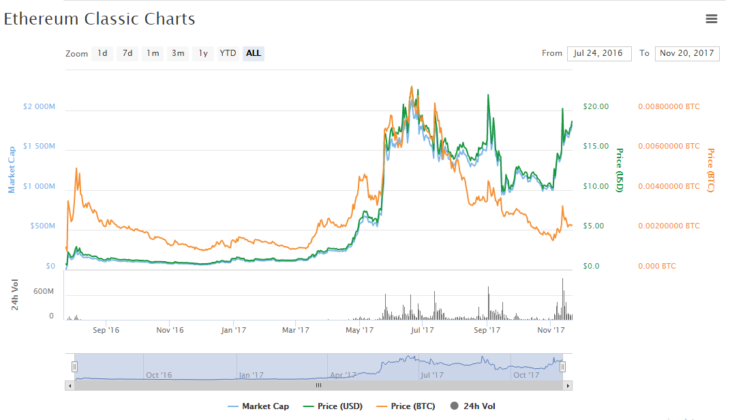This screenshot has width=730, height=420.
Task: Click the Oct '17 navigator label
Action: coord(526,375)
